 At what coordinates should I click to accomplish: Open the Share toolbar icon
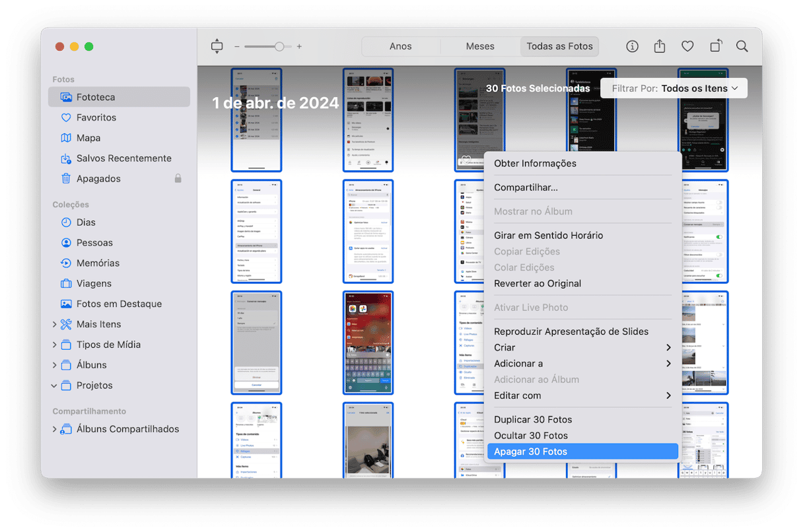(659, 46)
